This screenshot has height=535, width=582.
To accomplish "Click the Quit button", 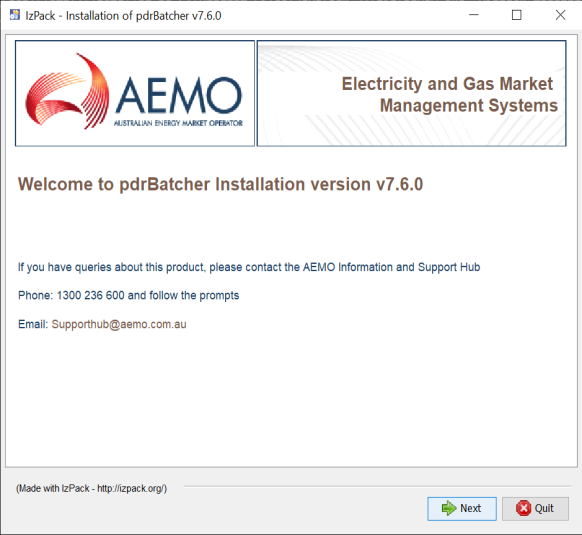I will [535, 509].
